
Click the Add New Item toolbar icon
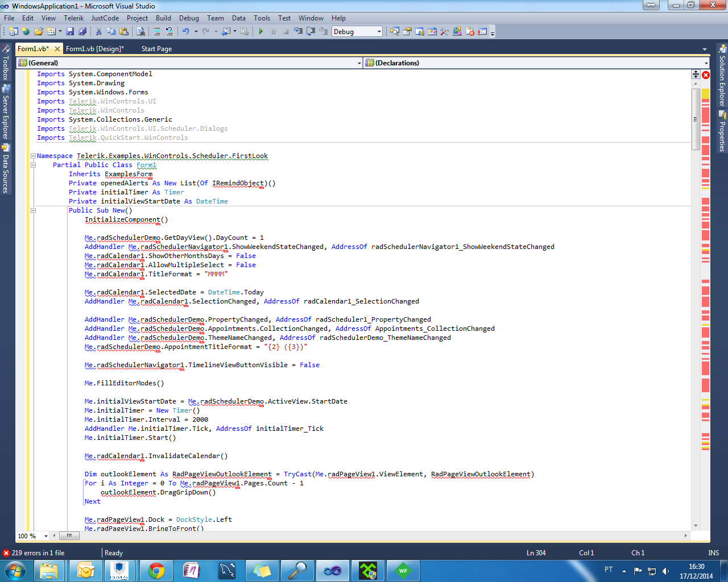(51, 32)
